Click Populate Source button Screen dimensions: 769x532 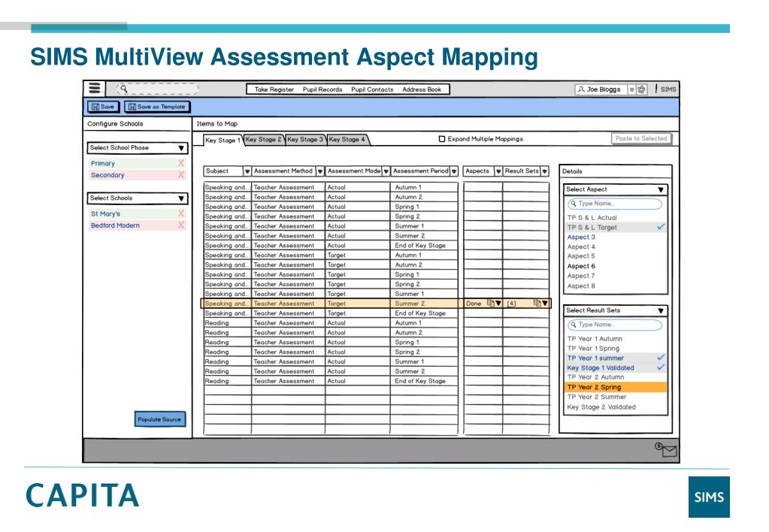click(159, 419)
